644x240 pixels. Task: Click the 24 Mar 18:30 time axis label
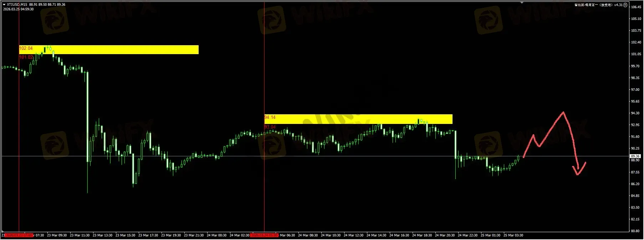click(x=422, y=235)
